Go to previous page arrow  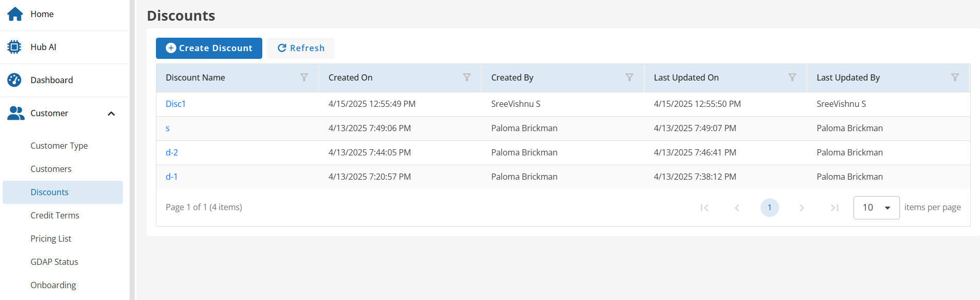click(x=737, y=208)
